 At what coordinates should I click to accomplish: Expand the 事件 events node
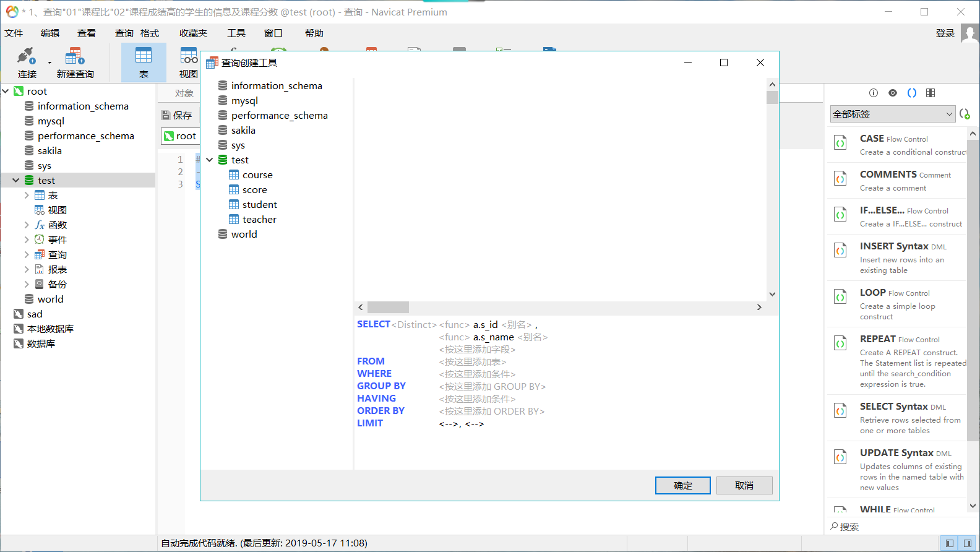(27, 240)
